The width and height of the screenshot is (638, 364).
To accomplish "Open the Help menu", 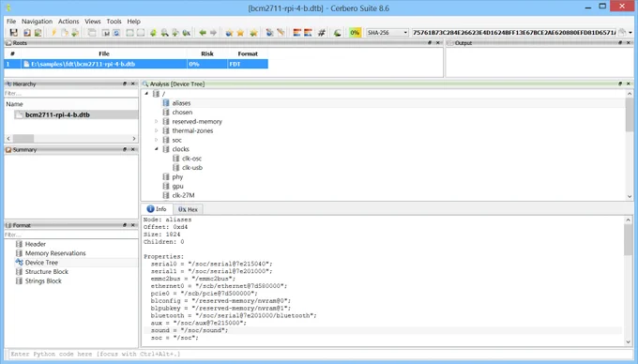I will point(133,22).
